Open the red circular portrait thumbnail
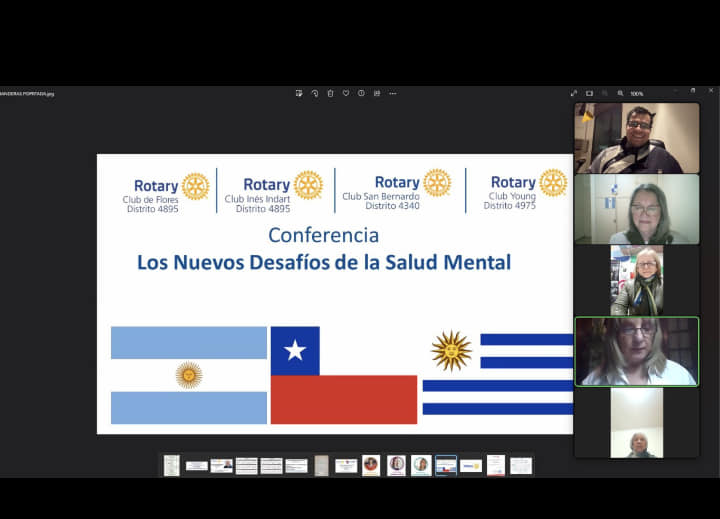The width and height of the screenshot is (720, 519). click(x=371, y=465)
